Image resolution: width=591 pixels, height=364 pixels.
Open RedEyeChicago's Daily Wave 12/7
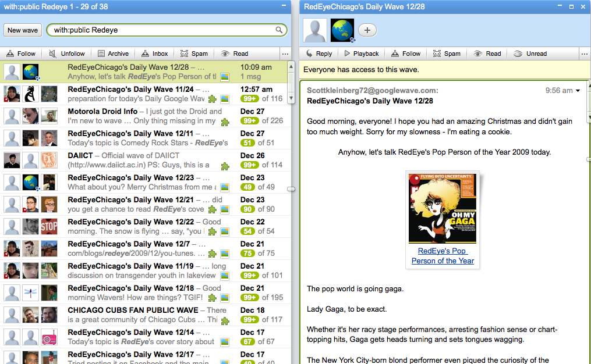[146, 249]
